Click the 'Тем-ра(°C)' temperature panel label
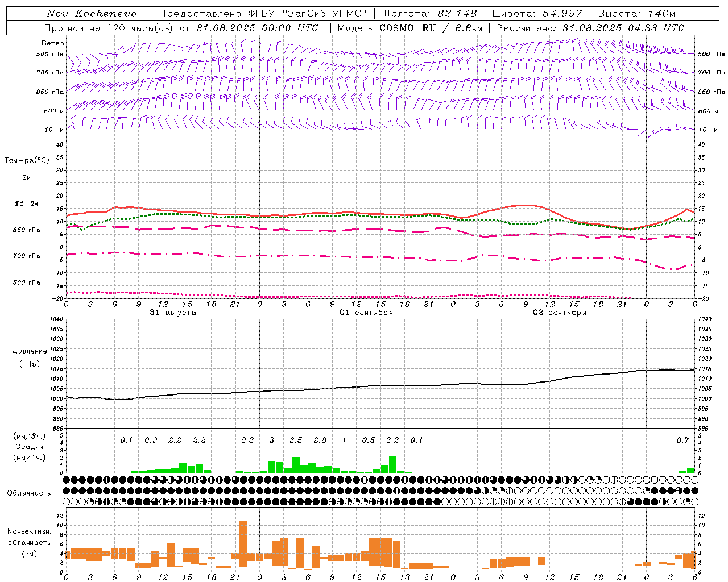This screenshot has width=728, height=582. click(x=27, y=161)
